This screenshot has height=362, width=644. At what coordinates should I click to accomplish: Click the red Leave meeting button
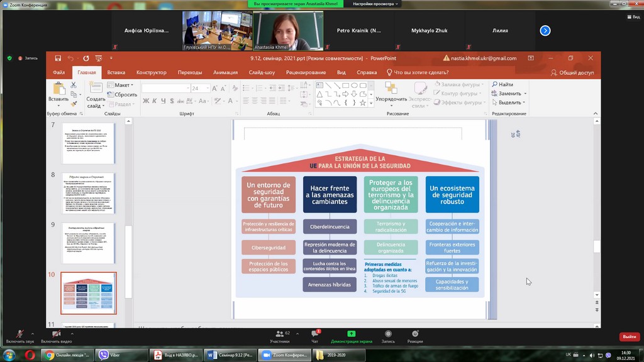[x=629, y=337]
